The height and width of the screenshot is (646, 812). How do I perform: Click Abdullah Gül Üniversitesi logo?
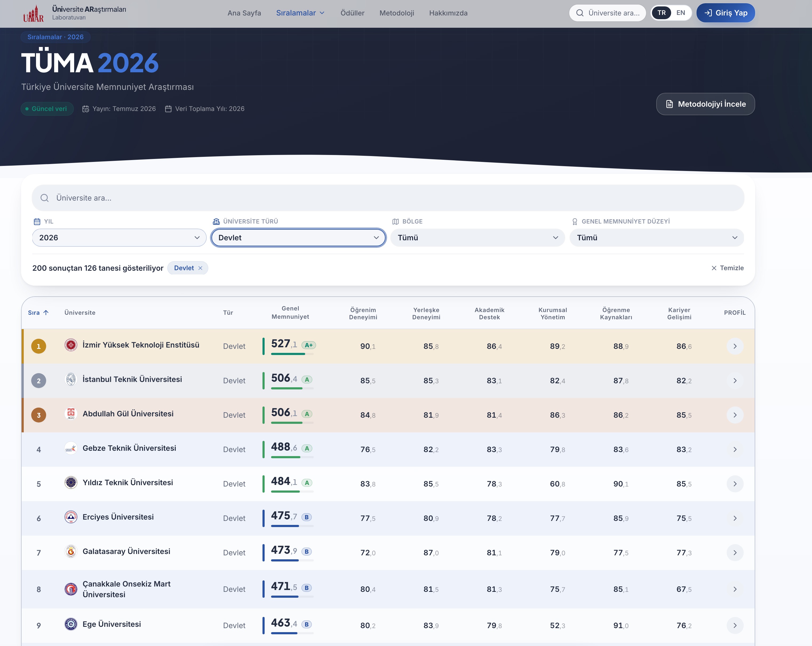[71, 414]
